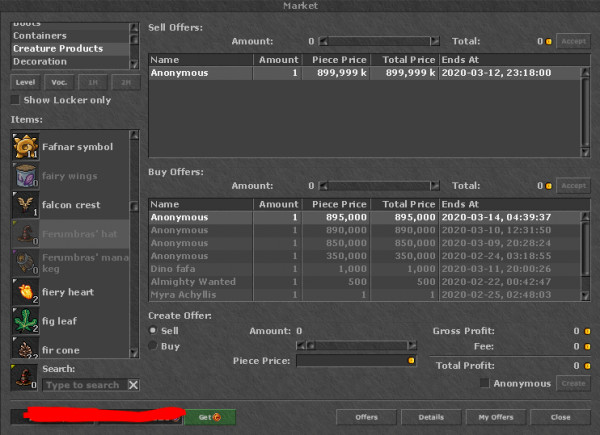Sort Sell Offers by Piece Price header

[336, 60]
